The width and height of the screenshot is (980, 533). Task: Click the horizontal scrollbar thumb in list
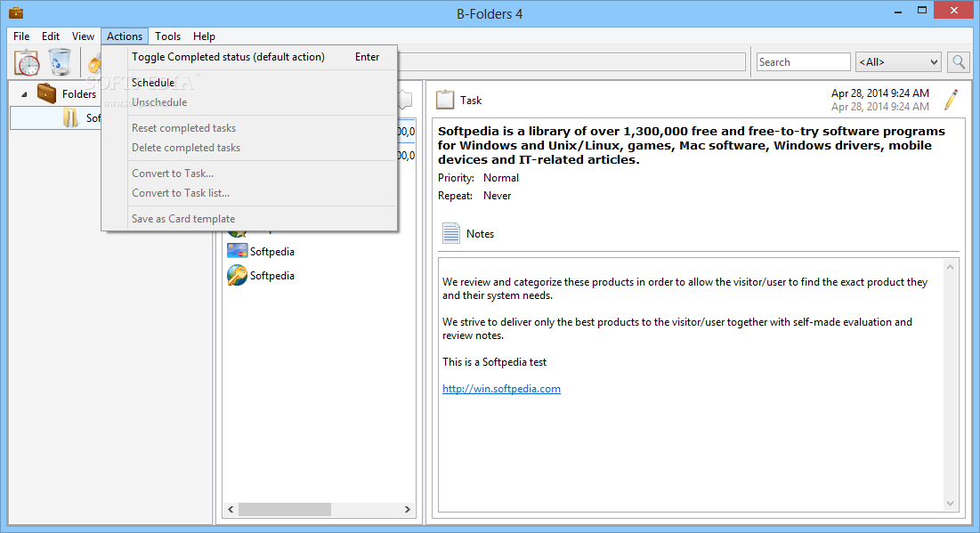point(284,509)
